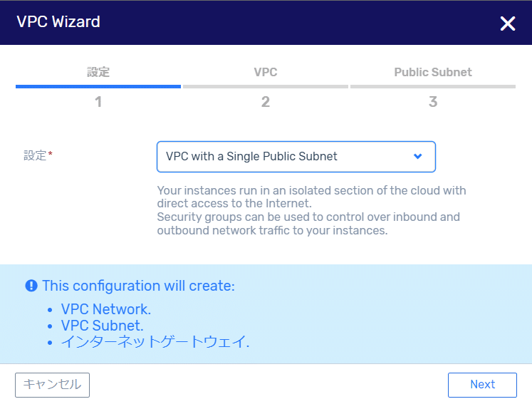This screenshot has width=532, height=404.
Task: Click the インターネットゲートウェイ list item
Action: (x=155, y=341)
